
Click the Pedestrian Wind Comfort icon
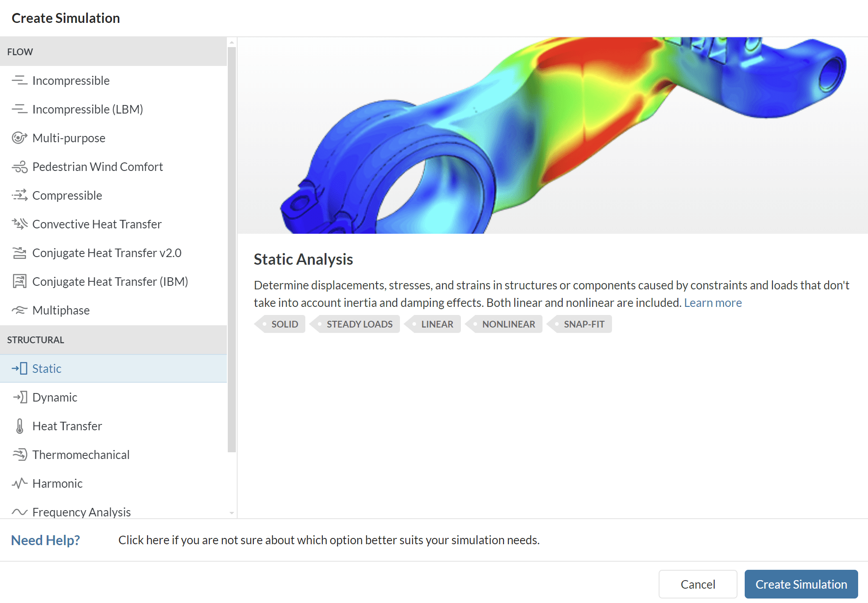click(x=19, y=167)
